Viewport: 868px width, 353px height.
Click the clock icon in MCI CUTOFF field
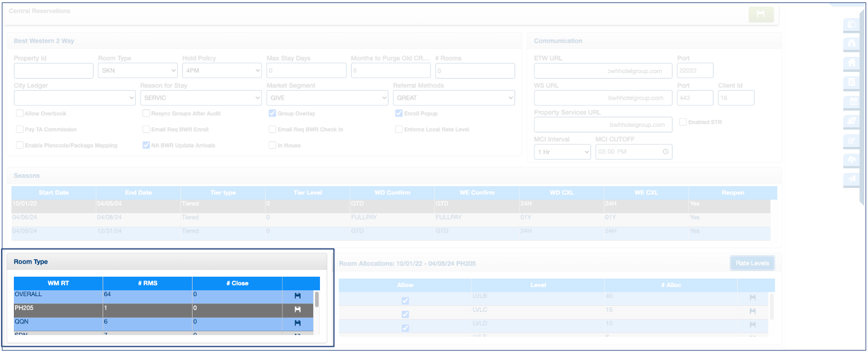(x=666, y=152)
